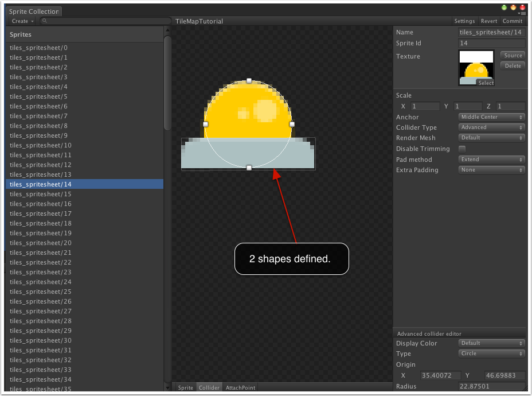Click the Texture preview thumbnail
Screen dimensions: 532x396
(x=476, y=68)
